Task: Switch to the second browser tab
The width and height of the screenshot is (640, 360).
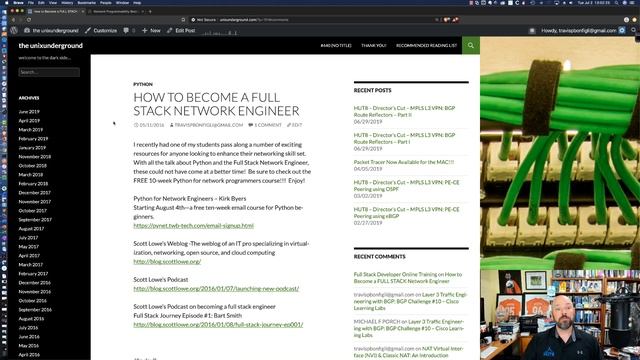Action: click(116, 11)
